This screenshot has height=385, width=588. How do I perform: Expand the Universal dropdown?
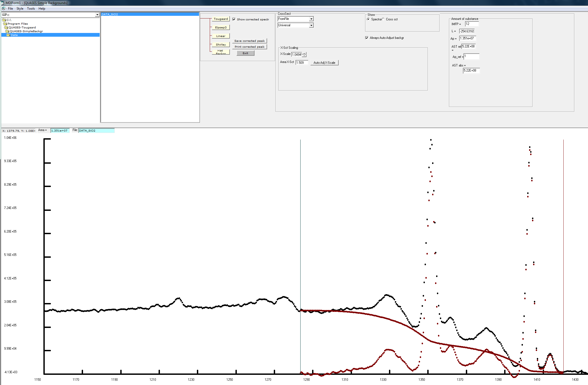(x=311, y=25)
